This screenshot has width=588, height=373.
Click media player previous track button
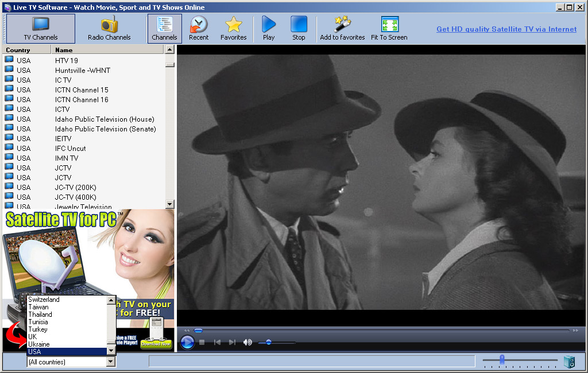point(217,342)
